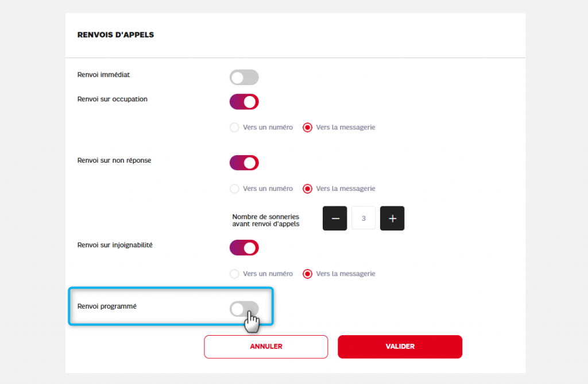Decrease ring count with minus button
The image size is (588, 384).
click(x=335, y=218)
